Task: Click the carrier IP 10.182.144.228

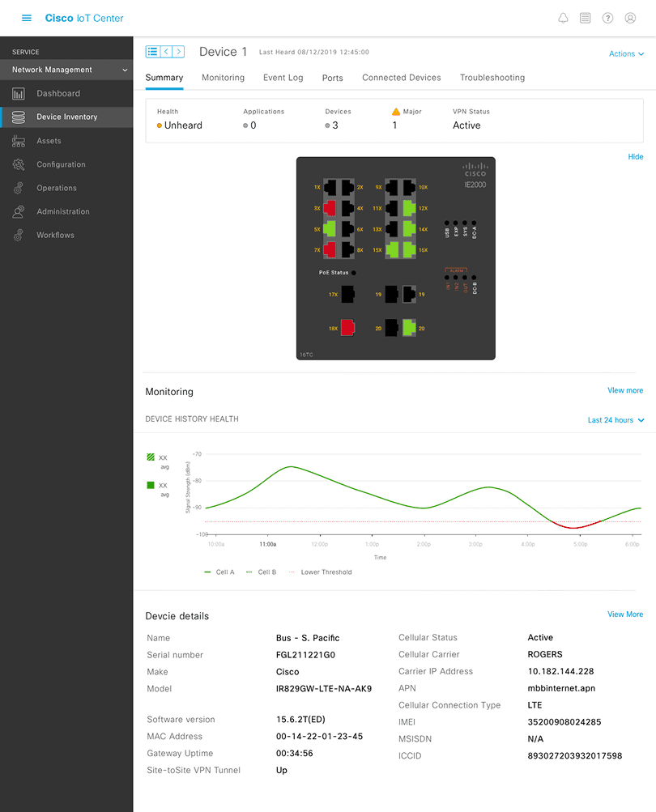Action: [x=560, y=672]
